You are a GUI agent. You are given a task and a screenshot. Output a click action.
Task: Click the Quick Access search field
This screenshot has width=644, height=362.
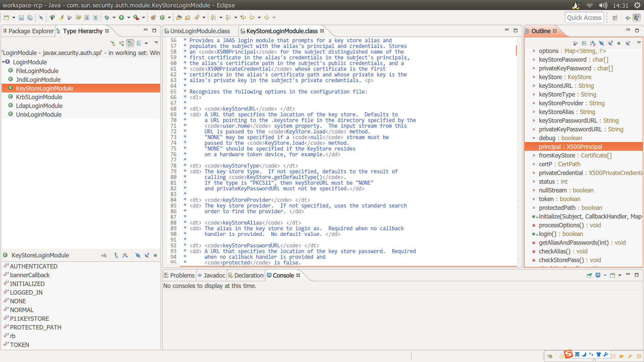click(584, 17)
